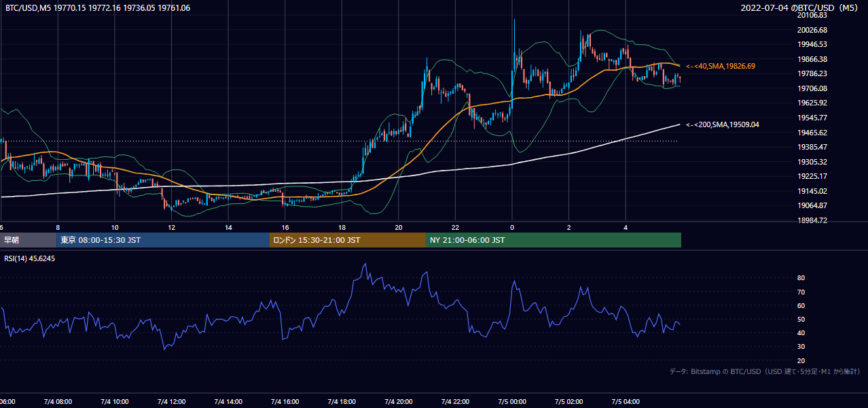
Task: Click hour tick 8 under price chart
Action: pos(58,228)
